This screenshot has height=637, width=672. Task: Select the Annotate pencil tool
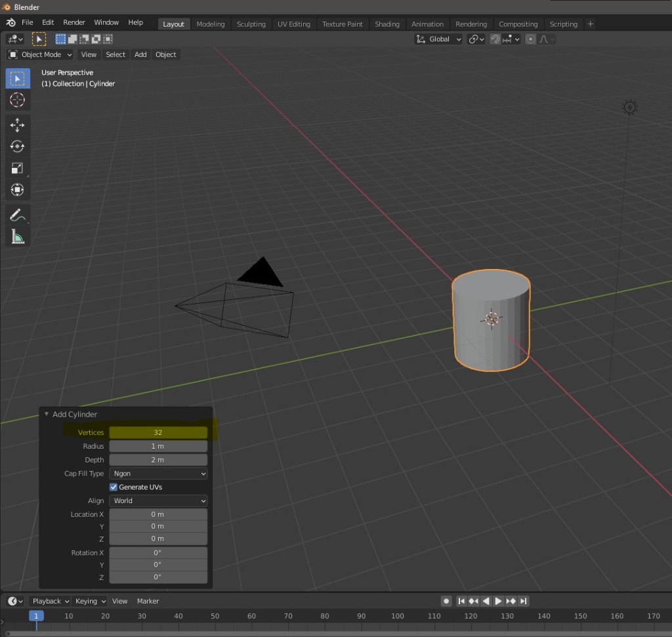(18, 215)
